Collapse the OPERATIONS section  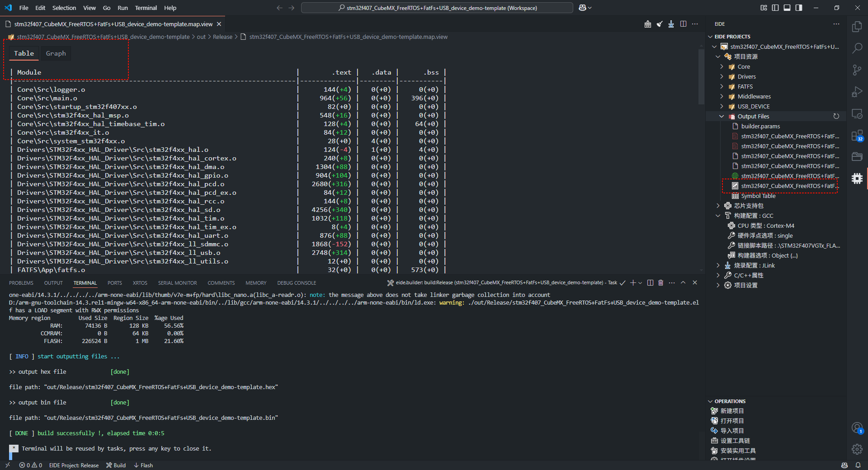click(710, 401)
